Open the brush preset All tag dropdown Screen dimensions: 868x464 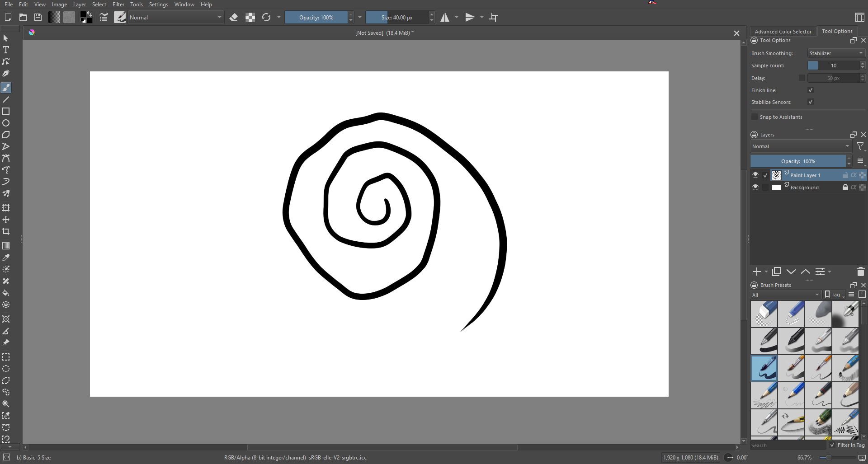(785, 295)
